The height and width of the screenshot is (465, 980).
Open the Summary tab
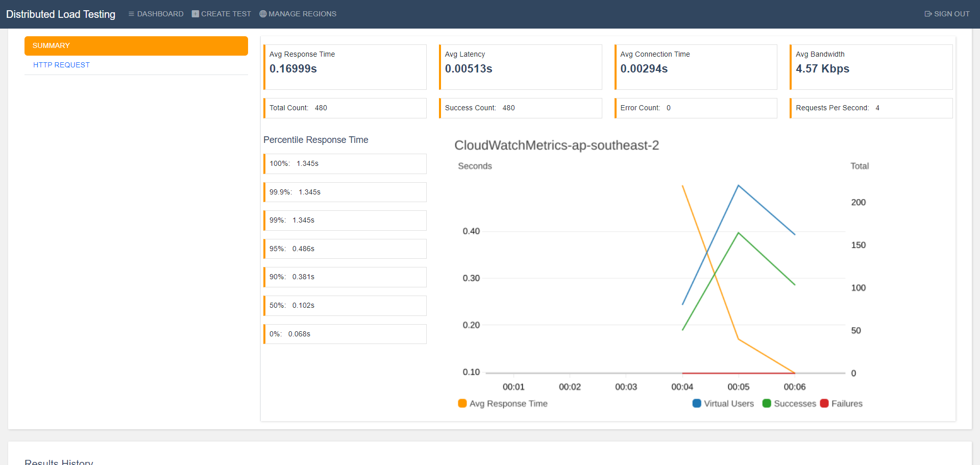136,45
